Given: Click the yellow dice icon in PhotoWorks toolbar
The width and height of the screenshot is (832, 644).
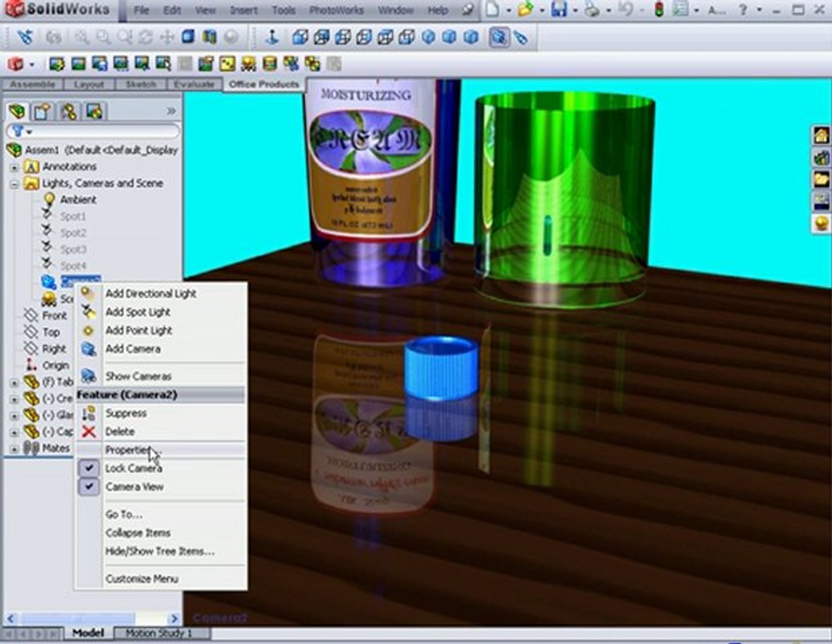Looking at the screenshot, I should (x=227, y=64).
